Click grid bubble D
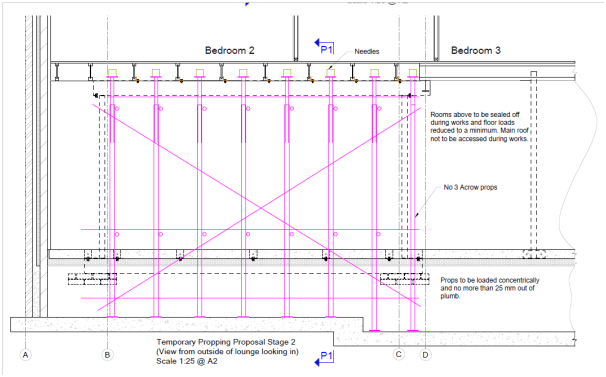Viewport: 606px width, 377px height. (426, 355)
